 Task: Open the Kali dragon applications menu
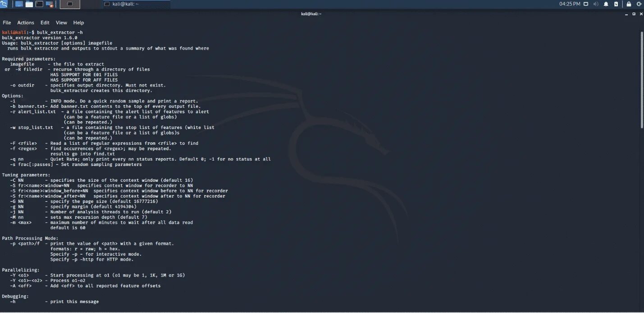coord(4,4)
